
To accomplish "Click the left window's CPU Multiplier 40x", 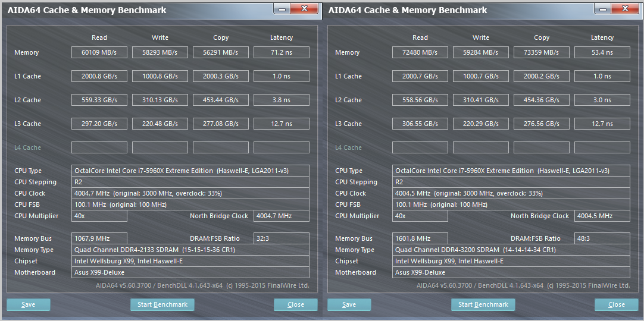I will 99,216.
